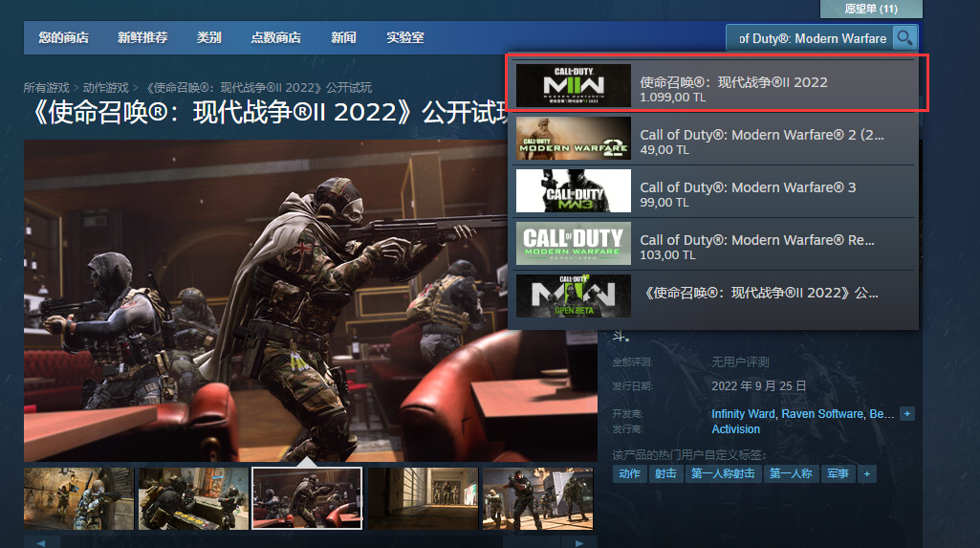Open the 类别 menu
This screenshot has height=548, width=980.
(x=208, y=37)
